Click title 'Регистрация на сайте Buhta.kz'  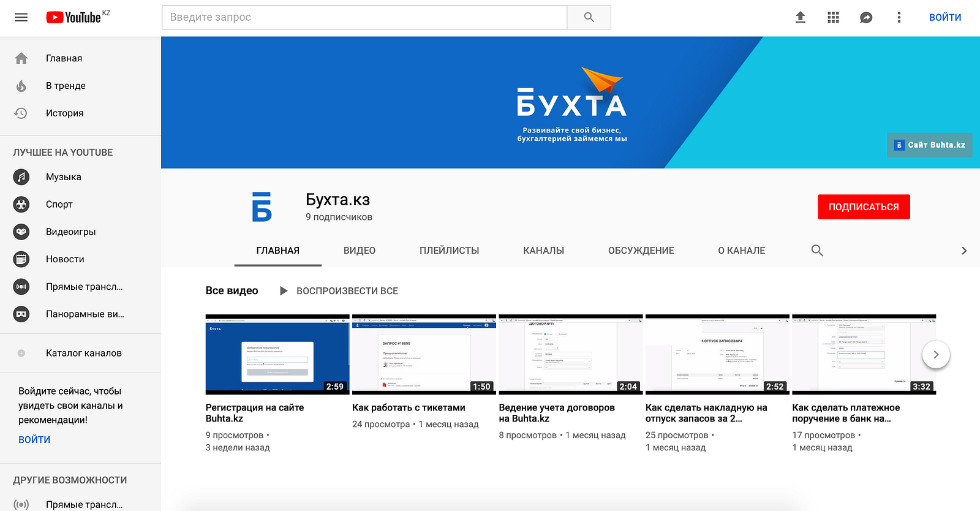click(x=255, y=413)
